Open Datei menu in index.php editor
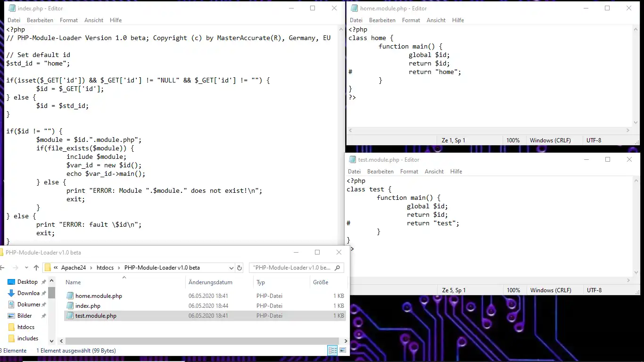This screenshot has width=644, height=362. tap(14, 20)
